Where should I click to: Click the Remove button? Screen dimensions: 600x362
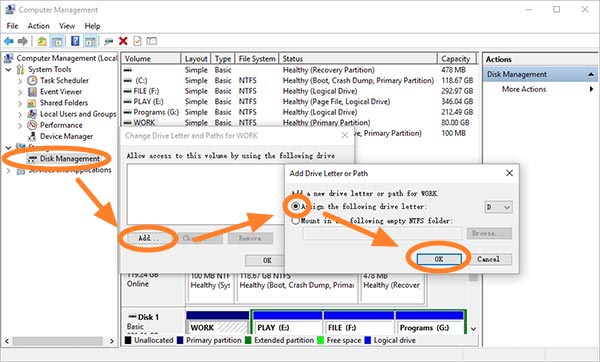click(250, 238)
